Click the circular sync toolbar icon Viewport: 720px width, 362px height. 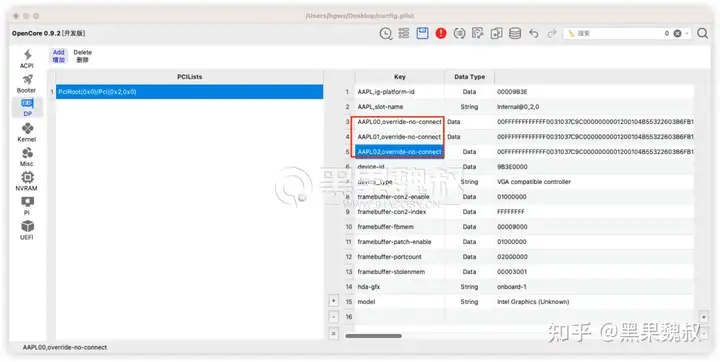point(459,33)
